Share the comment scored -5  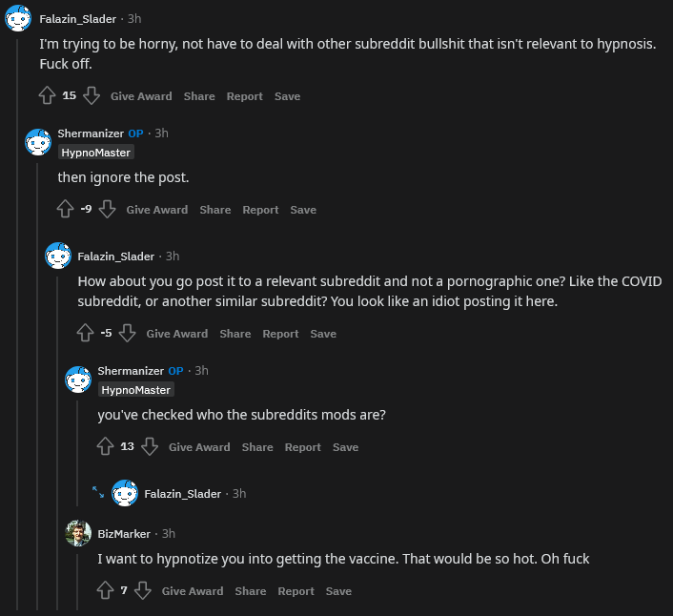pos(235,334)
